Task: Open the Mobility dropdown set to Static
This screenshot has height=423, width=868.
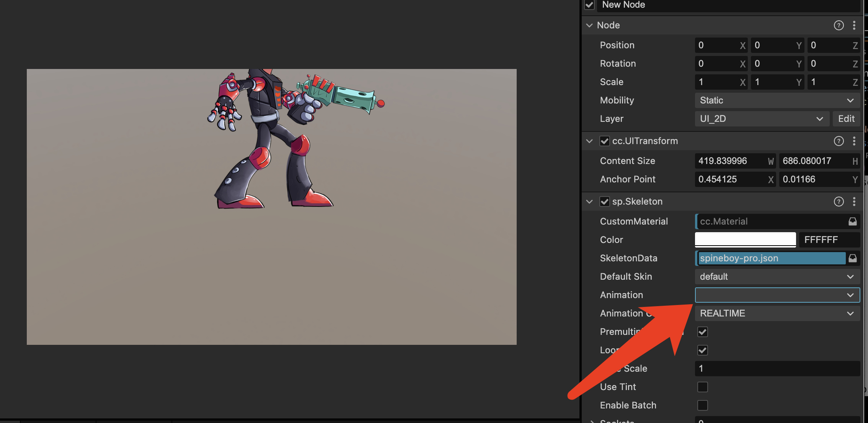Action: 777,100
